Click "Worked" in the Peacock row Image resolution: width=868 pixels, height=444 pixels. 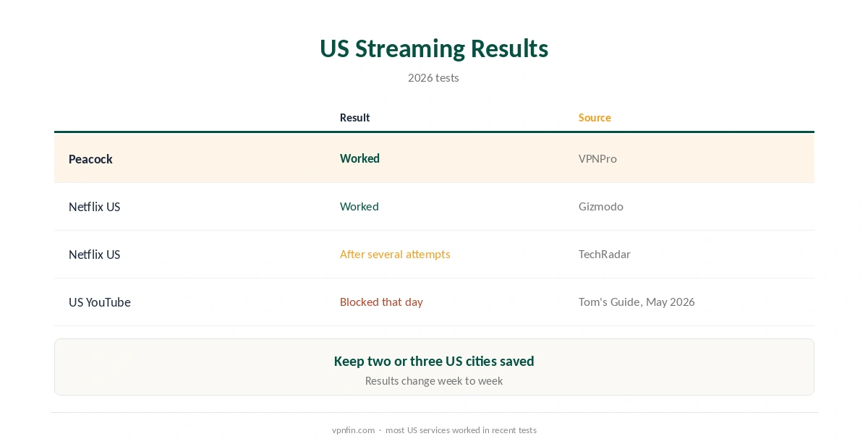click(x=359, y=158)
